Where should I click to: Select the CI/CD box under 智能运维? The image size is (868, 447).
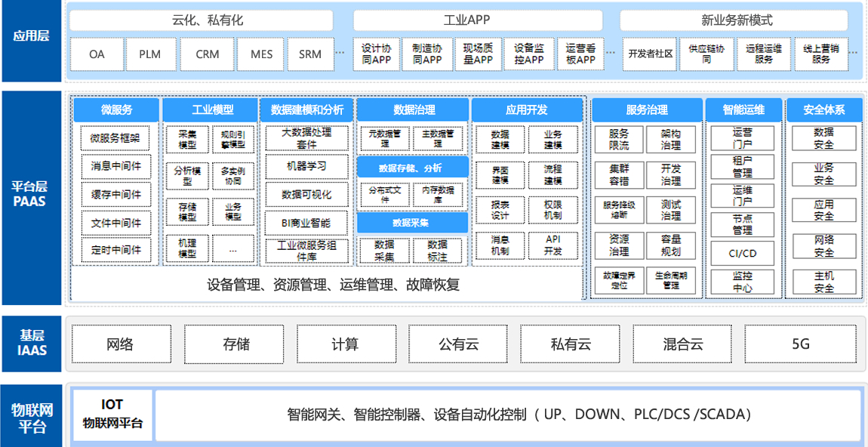click(x=743, y=253)
